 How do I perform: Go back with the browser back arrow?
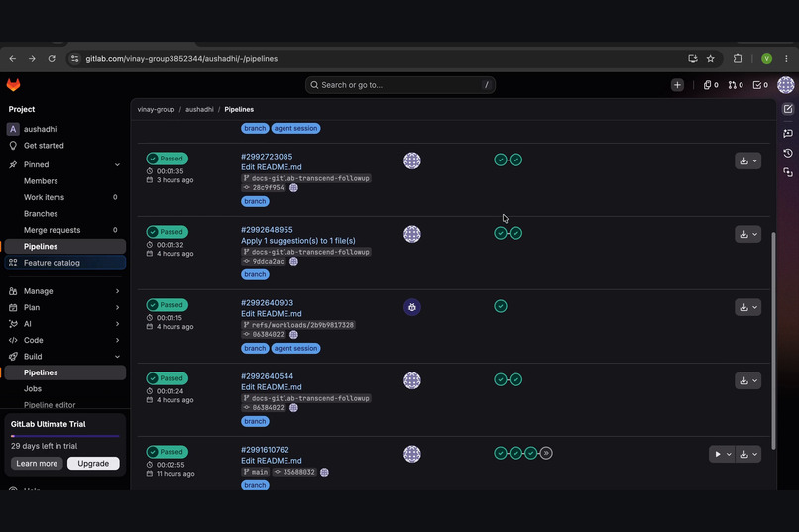pyautogui.click(x=13, y=59)
